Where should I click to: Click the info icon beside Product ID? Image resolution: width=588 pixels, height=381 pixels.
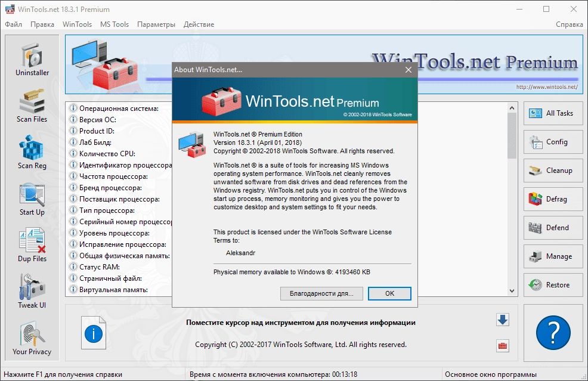[73, 131]
